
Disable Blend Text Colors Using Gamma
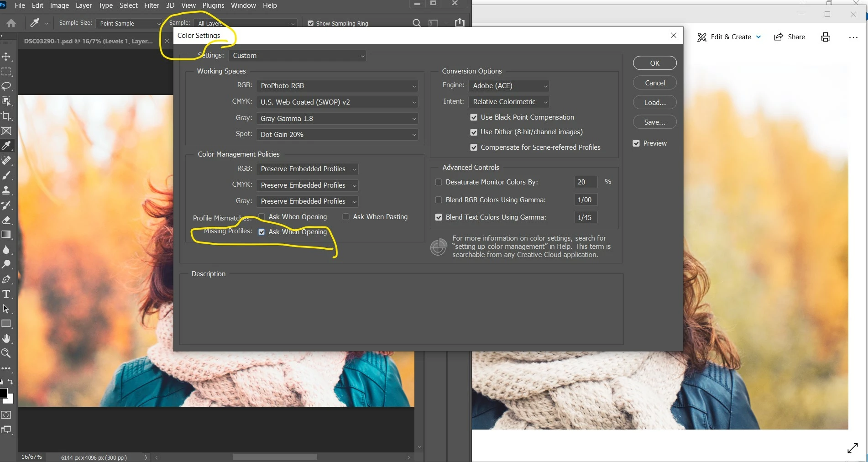coord(439,217)
